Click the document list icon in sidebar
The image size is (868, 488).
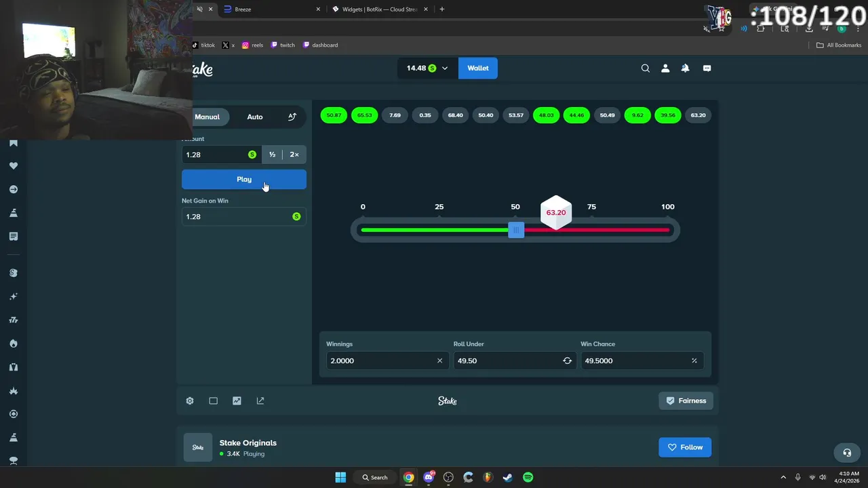[13, 237]
